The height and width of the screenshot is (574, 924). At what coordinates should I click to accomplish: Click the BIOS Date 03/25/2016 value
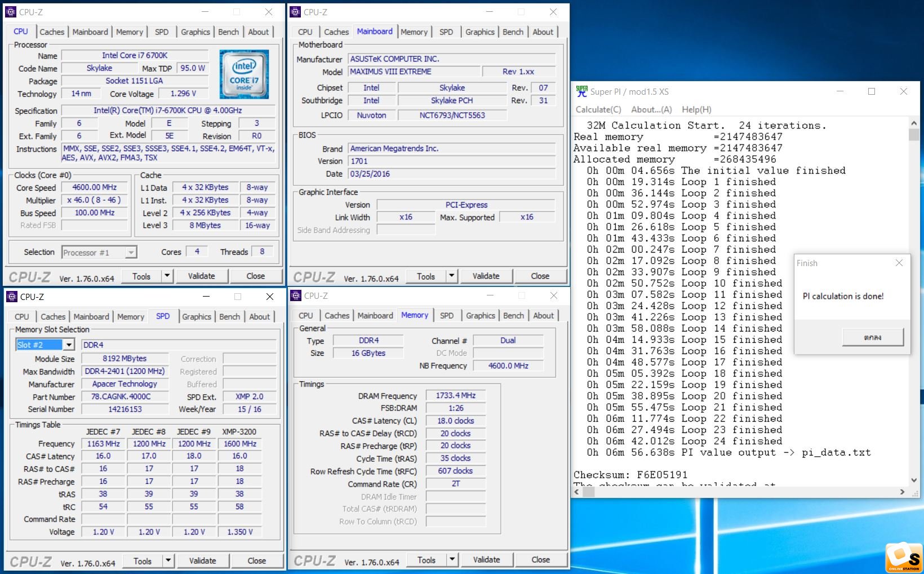click(452, 174)
